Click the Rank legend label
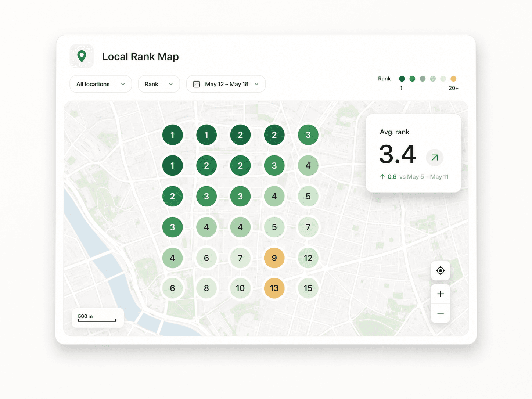532x399 pixels. point(384,79)
